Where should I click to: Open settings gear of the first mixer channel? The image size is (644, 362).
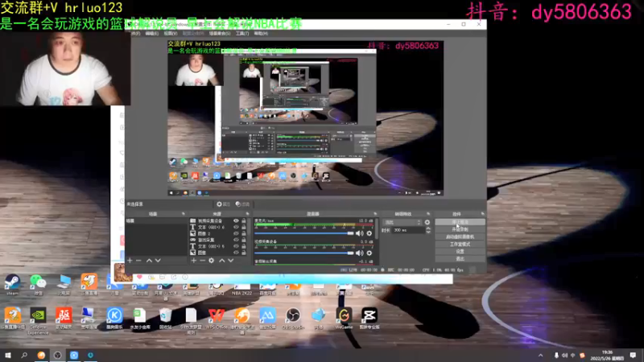369,233
